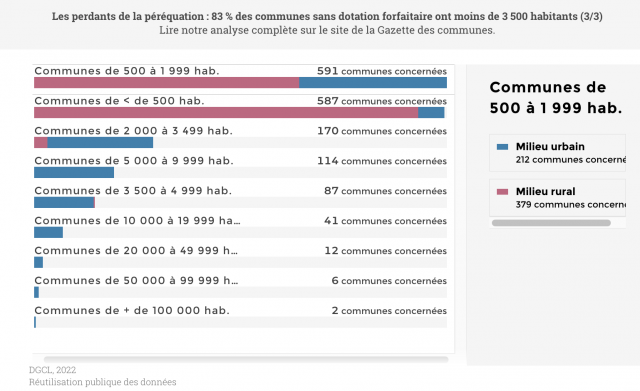Click the Milieu urbain legend entry
640x391 pixels.
(558, 153)
